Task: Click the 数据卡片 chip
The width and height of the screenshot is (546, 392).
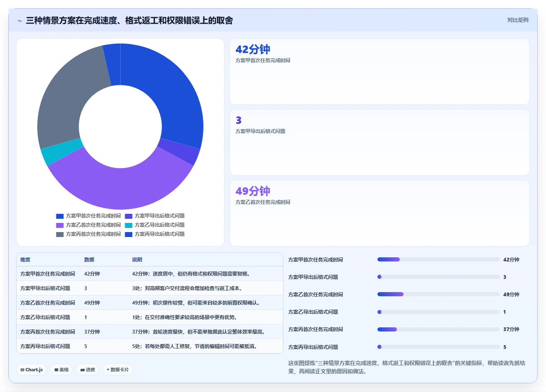Action: 118,370
